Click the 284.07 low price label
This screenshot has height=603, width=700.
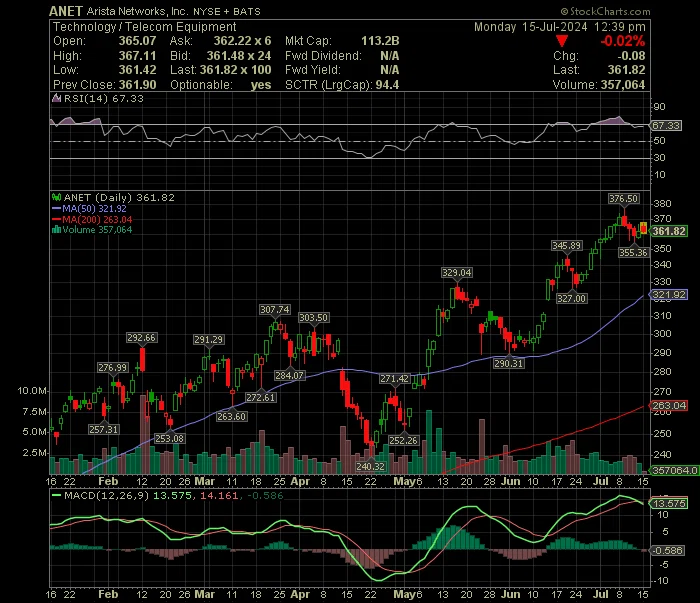click(289, 376)
